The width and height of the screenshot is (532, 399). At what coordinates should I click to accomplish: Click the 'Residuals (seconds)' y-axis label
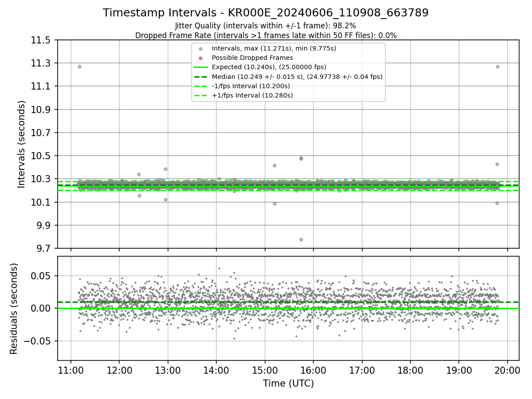coord(14,309)
